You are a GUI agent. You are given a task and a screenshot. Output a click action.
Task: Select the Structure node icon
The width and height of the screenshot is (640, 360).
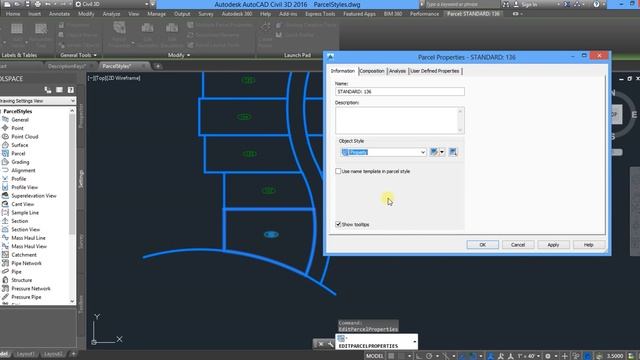click(5, 280)
